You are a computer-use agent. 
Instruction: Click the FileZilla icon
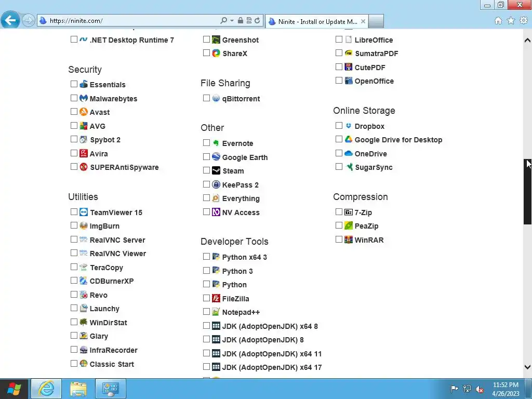pos(216,298)
